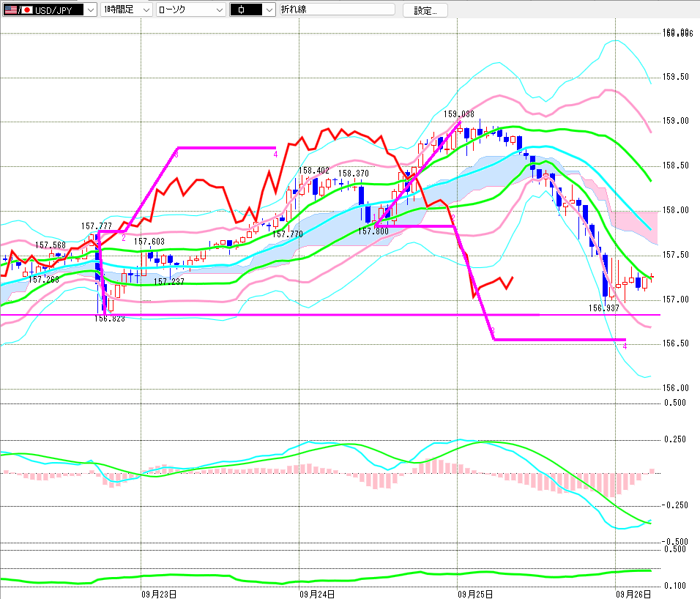
Task: Click the 09月23日 date axis label
Action: pos(159,594)
